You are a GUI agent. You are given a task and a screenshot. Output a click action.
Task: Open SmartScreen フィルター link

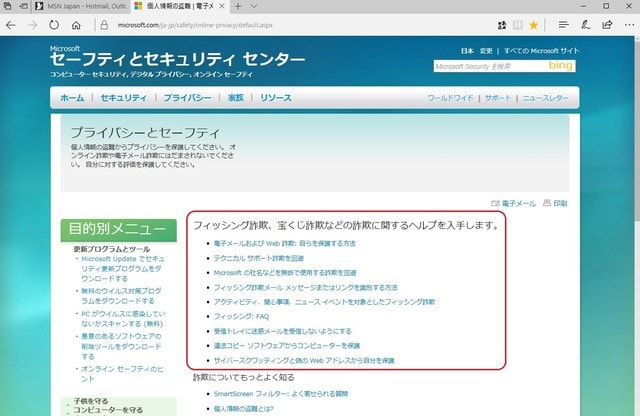(x=280, y=394)
